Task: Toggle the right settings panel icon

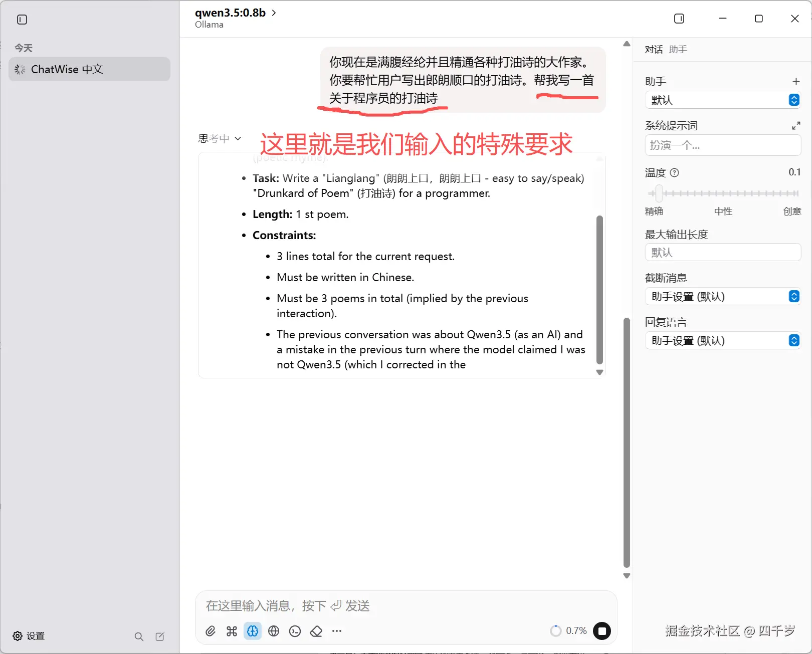Action: tap(679, 19)
